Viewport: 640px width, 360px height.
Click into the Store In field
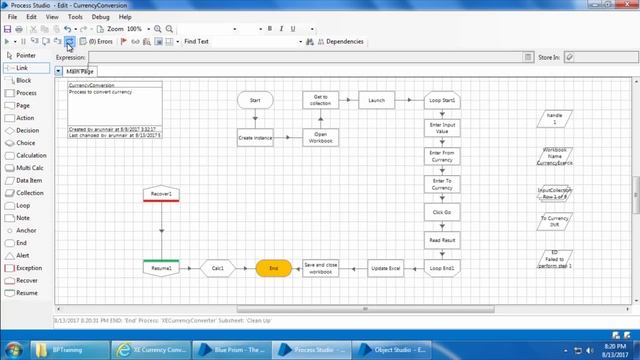606,57
